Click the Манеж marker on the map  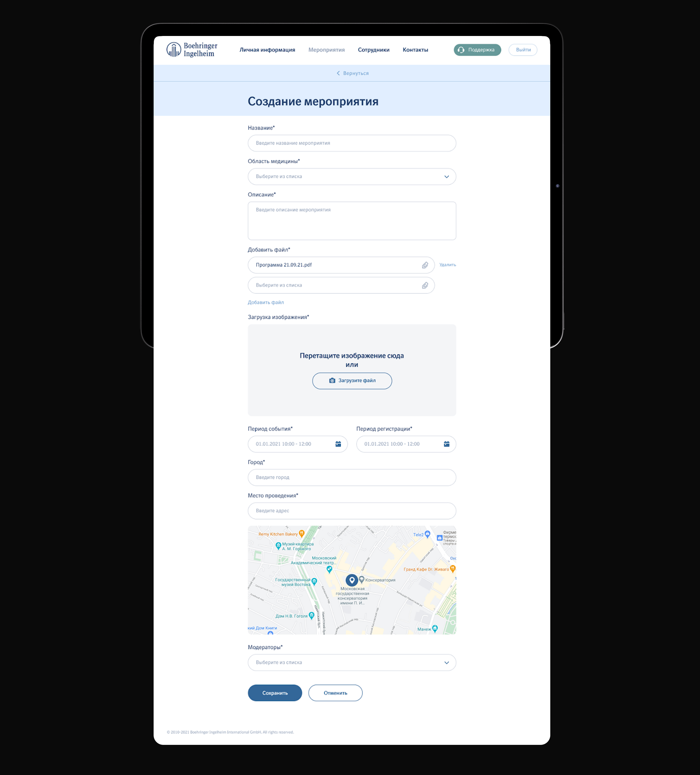[435, 628]
